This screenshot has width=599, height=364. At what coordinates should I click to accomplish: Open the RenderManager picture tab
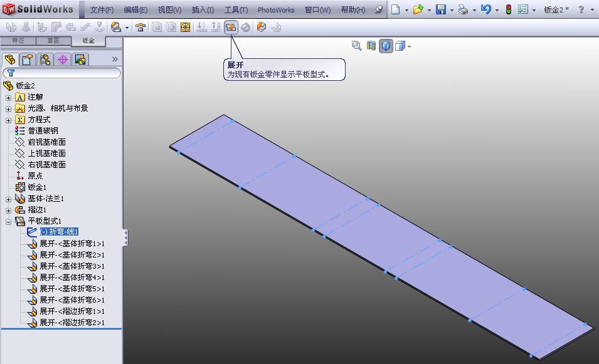[x=80, y=60]
